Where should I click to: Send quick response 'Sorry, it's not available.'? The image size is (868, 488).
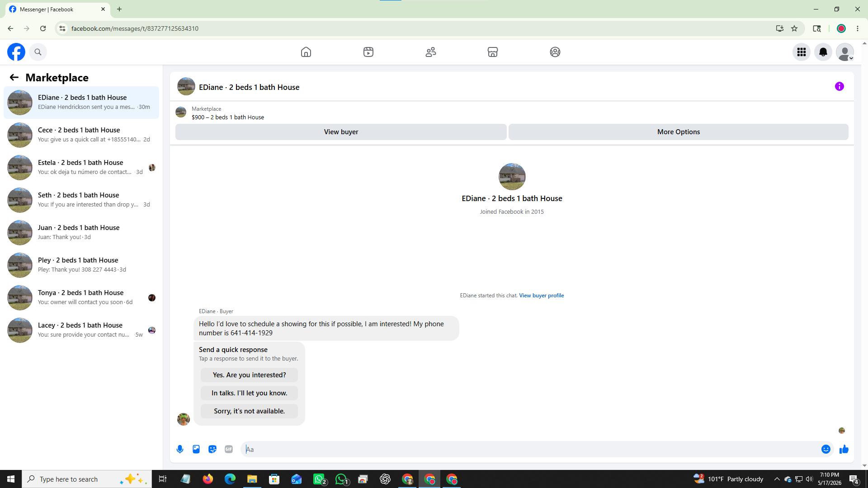pyautogui.click(x=249, y=411)
